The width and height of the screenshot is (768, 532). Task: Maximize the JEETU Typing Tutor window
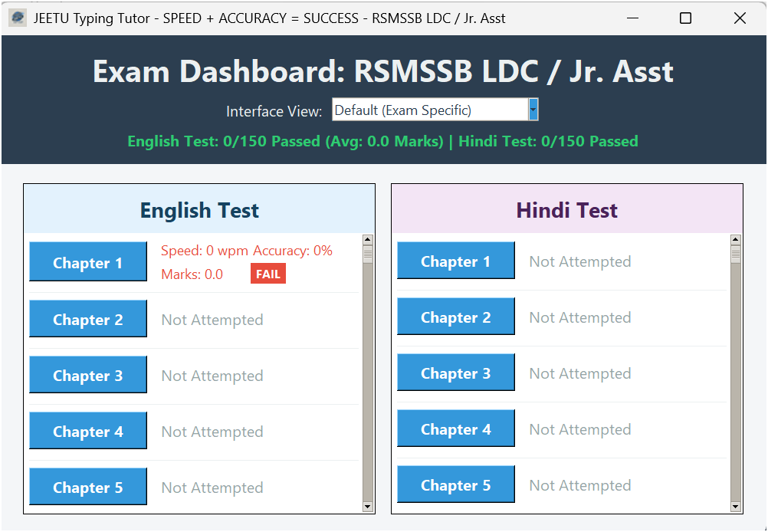point(685,18)
